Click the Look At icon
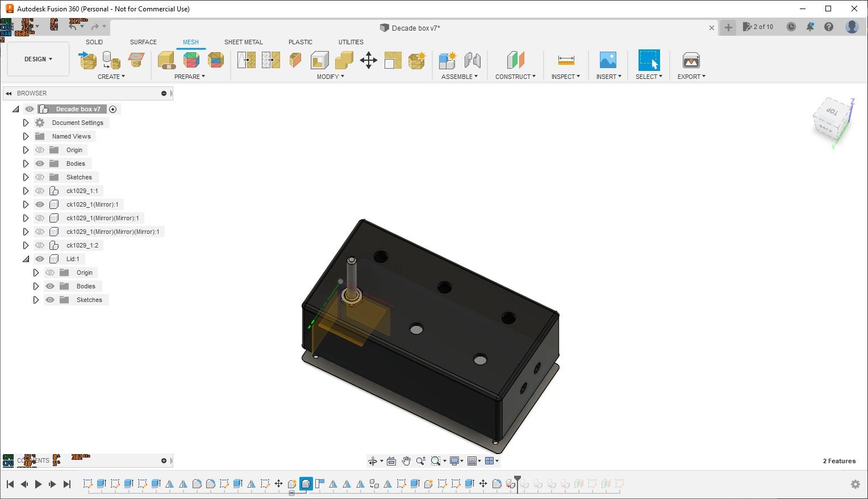 [x=391, y=461]
